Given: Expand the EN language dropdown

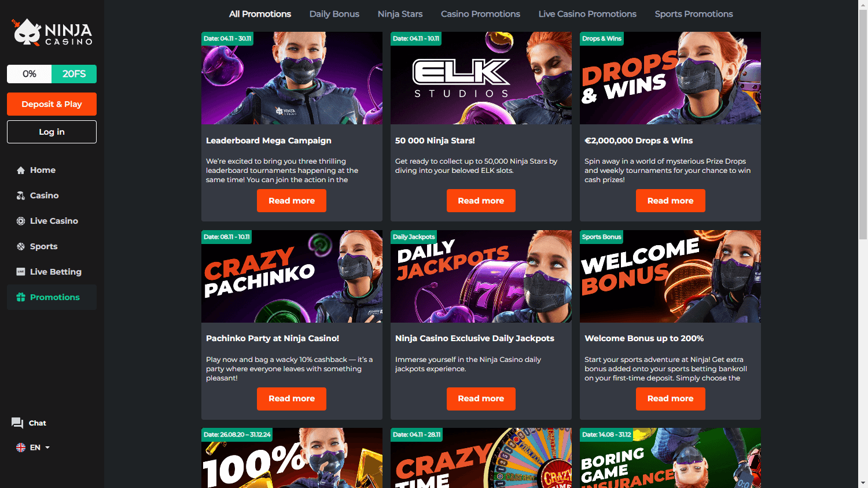Looking at the screenshot, I should (33, 448).
